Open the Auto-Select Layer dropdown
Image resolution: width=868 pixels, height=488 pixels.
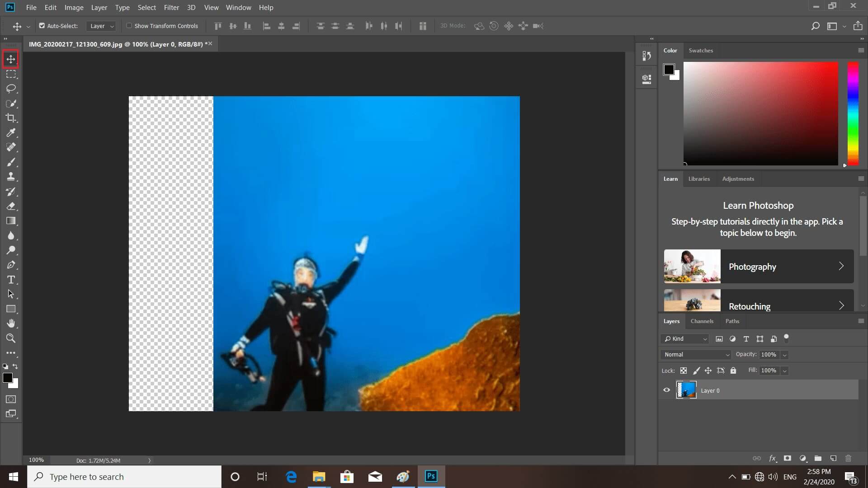click(102, 26)
